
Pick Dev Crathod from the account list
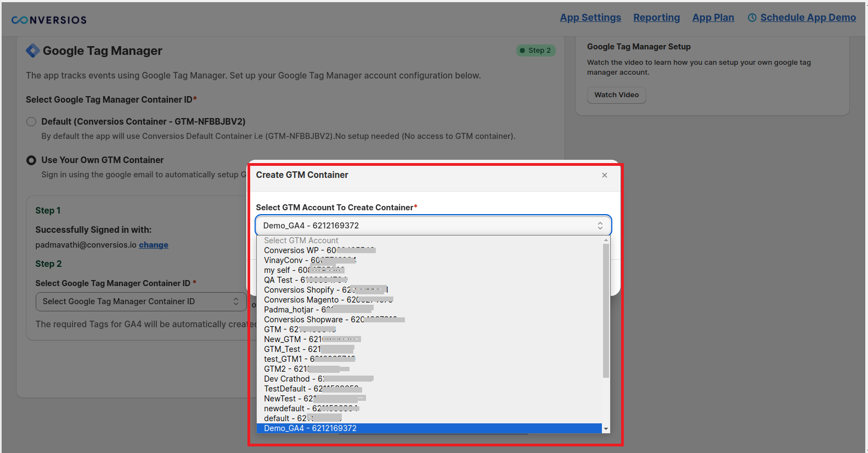[x=430, y=379]
